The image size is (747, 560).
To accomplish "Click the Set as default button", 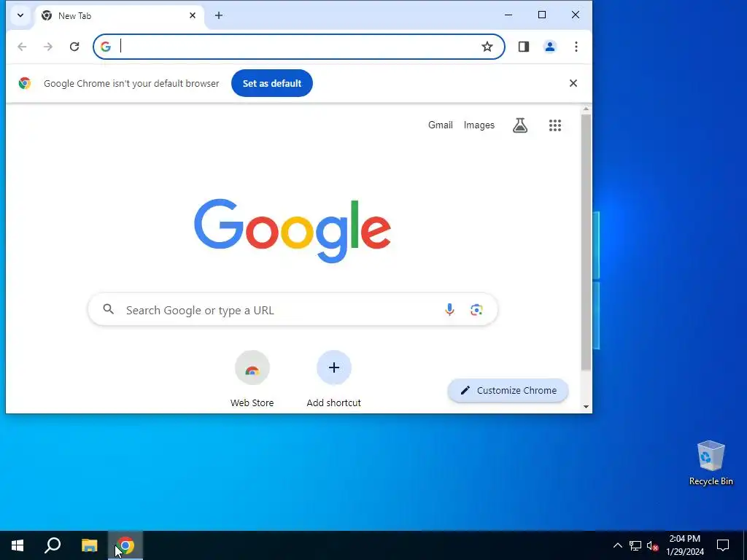I will tap(272, 83).
